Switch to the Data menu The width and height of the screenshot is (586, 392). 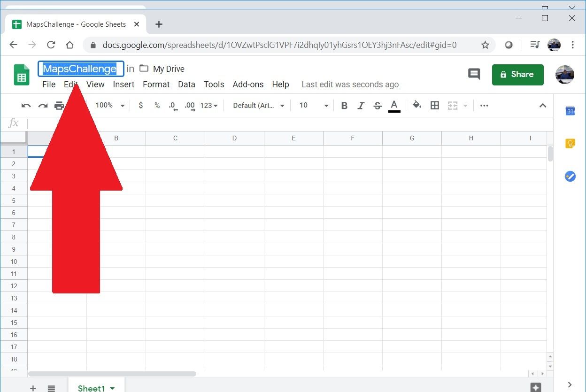[x=186, y=85]
